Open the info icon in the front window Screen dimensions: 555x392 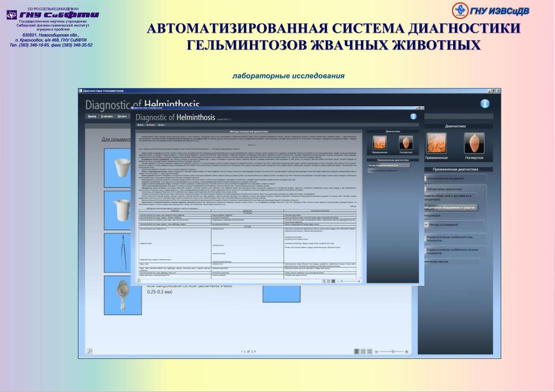[x=413, y=117]
